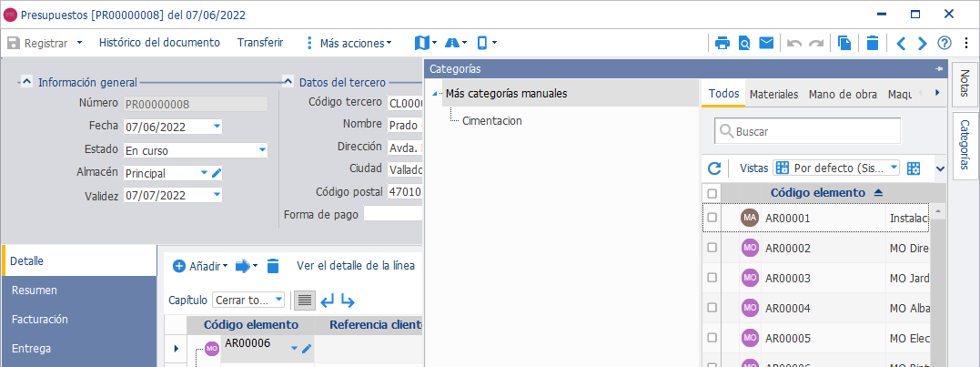Switch to the Mano de obra tab
This screenshot has width=980, height=367.
tap(843, 95)
